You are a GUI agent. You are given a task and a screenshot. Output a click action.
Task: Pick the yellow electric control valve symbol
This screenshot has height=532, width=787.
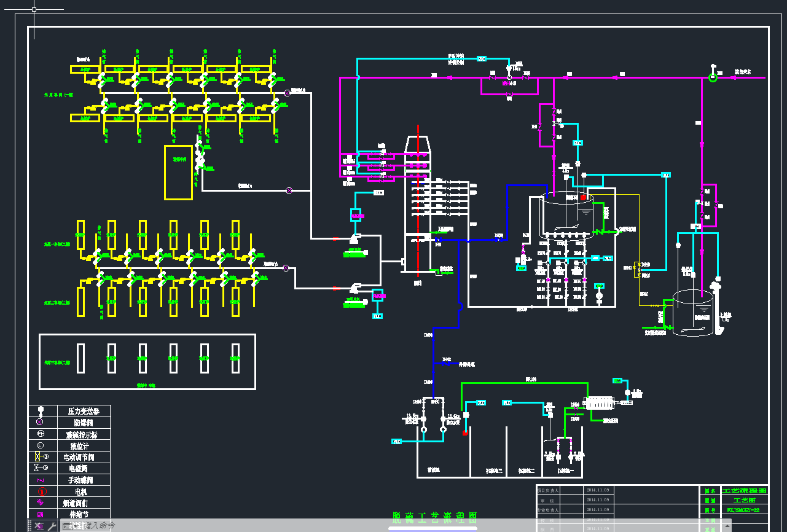[x=42, y=456]
